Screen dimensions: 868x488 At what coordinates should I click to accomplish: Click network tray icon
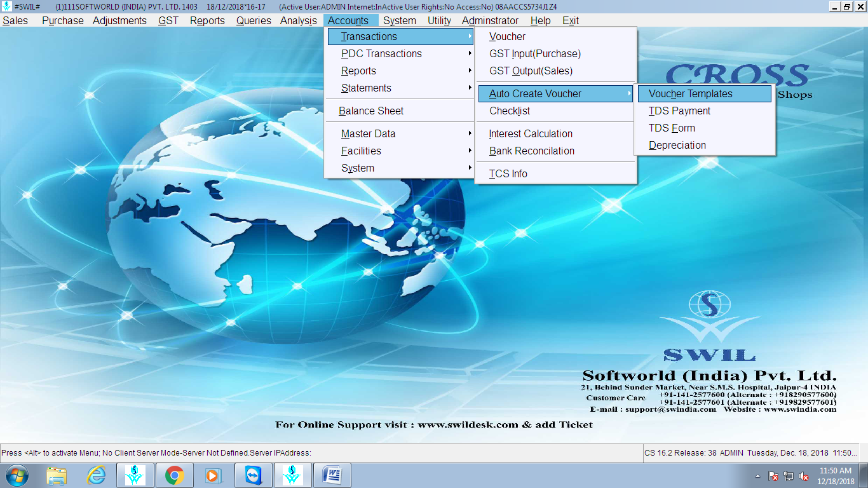click(x=789, y=476)
